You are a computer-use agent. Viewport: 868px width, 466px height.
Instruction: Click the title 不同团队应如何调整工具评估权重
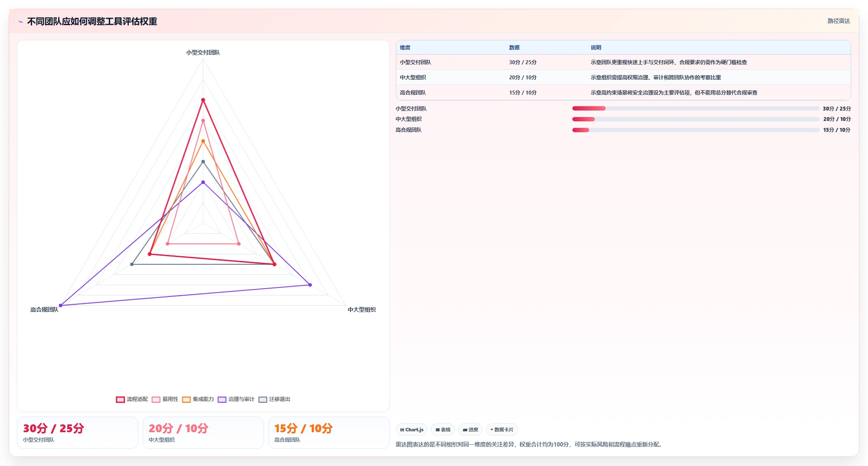point(92,21)
